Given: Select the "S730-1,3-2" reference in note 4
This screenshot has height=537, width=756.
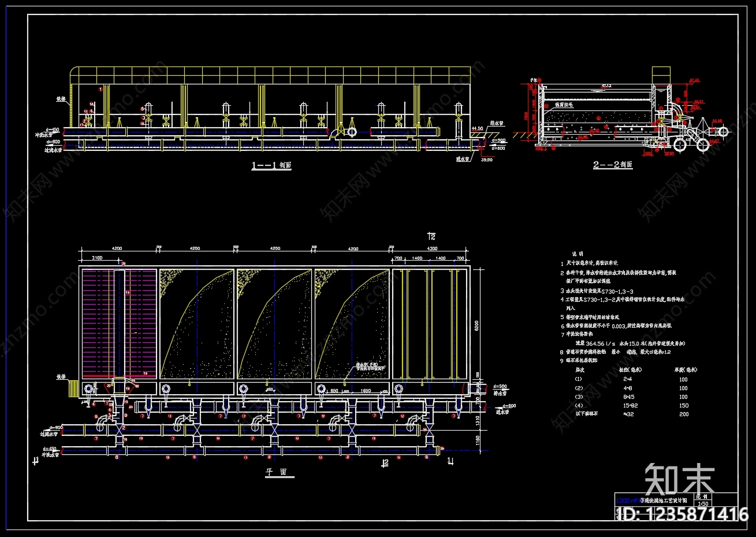Looking at the screenshot, I should pos(599,300).
